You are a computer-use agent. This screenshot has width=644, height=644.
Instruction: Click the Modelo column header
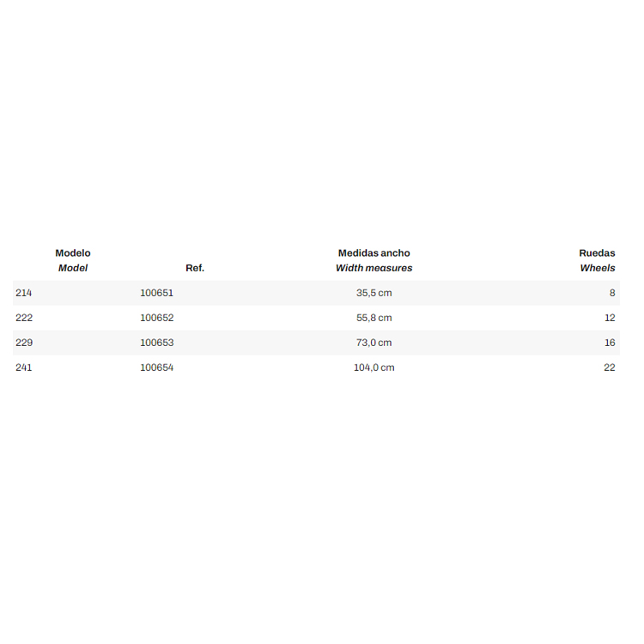(x=73, y=260)
